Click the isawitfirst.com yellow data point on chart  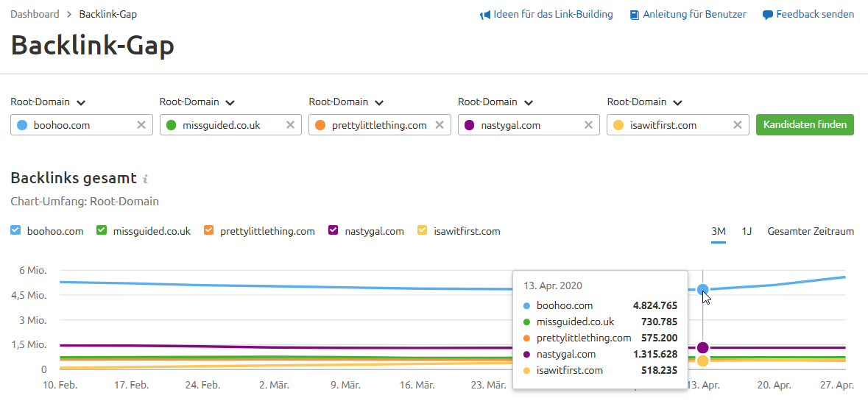[x=703, y=361]
